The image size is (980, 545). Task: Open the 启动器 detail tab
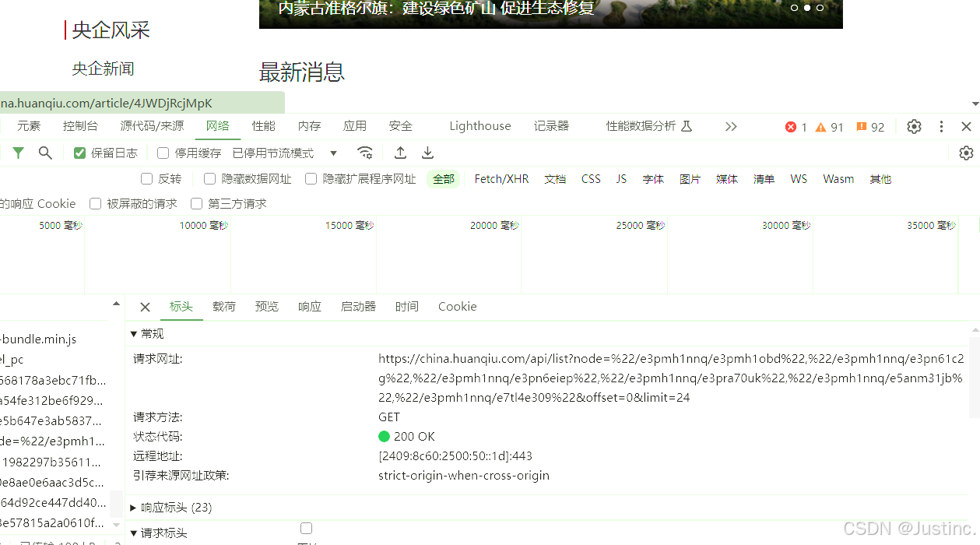click(358, 307)
